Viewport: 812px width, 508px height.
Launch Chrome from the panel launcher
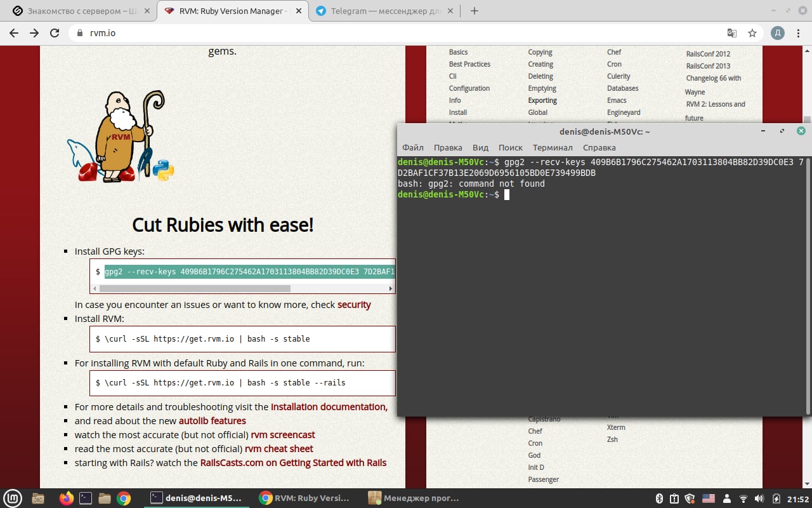click(124, 498)
